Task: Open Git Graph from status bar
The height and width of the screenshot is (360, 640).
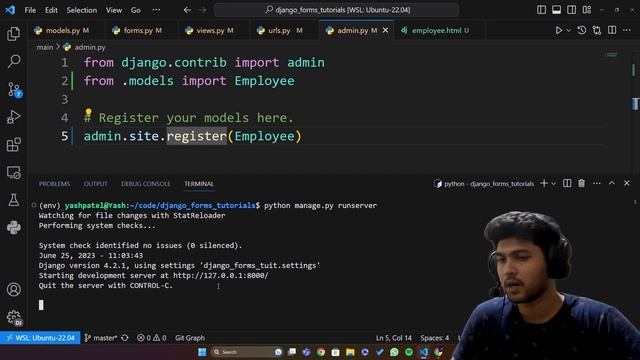Action: pos(190,338)
